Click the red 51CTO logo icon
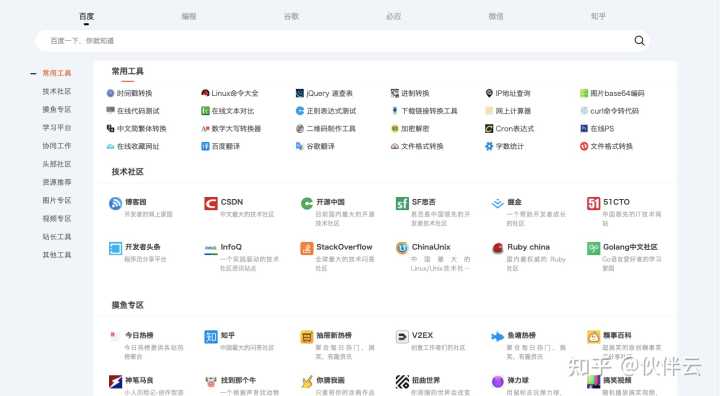This screenshot has height=396, width=720. [x=593, y=203]
